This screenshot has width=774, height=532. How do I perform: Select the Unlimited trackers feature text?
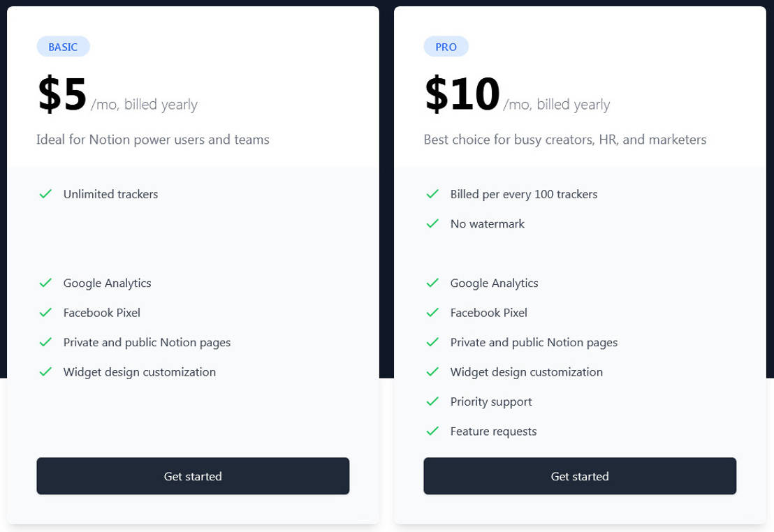click(110, 194)
